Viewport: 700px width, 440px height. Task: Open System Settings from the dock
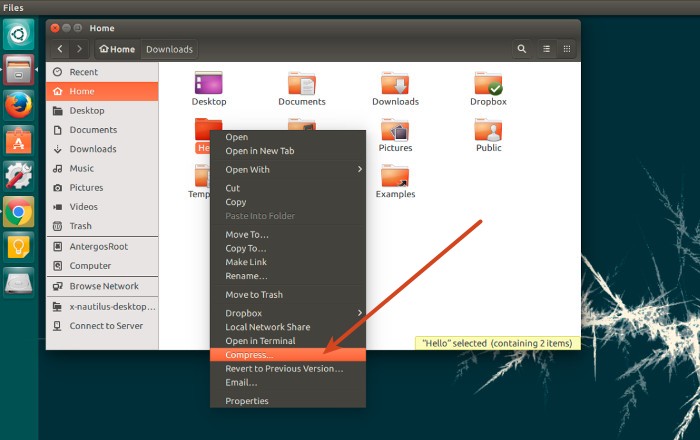(18, 176)
